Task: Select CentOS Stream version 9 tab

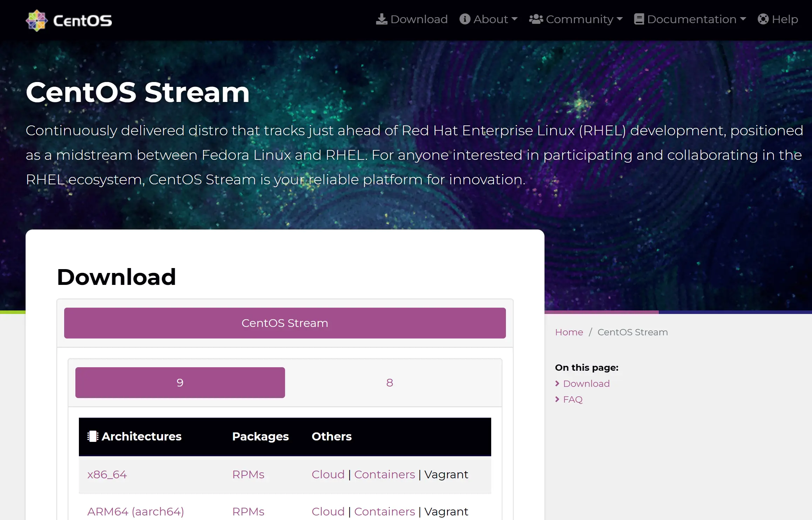Action: [180, 382]
